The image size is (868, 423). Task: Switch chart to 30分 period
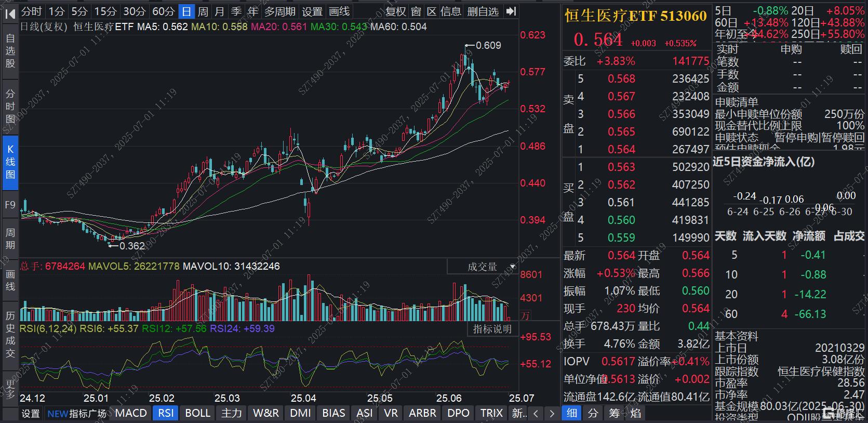[x=135, y=11]
